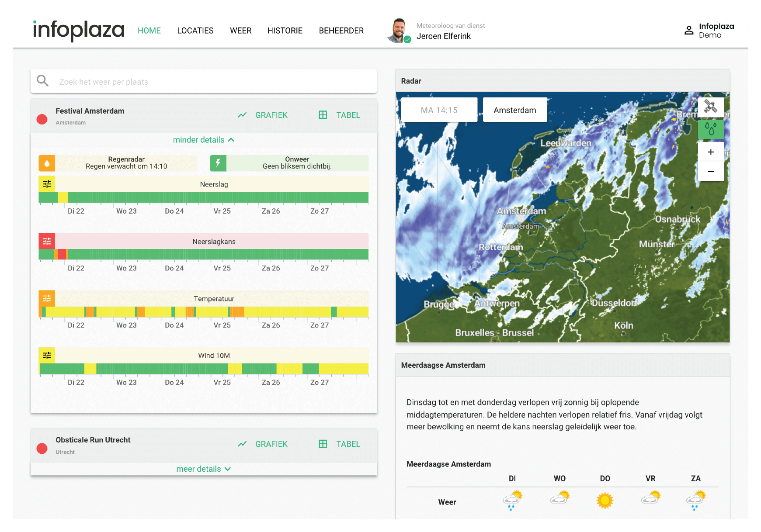
Task: Open BEHEERDER menu
Action: coord(341,31)
